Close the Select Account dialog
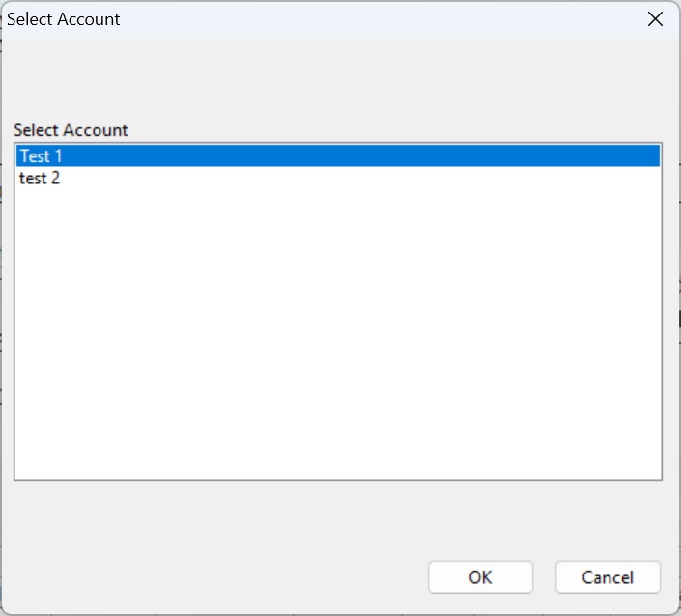Viewport: 681px width, 616px height. [655, 19]
